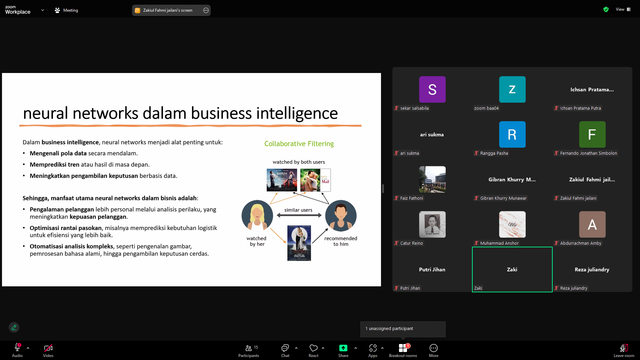
Task: Open the Apps icon
Action: pyautogui.click(x=373, y=348)
